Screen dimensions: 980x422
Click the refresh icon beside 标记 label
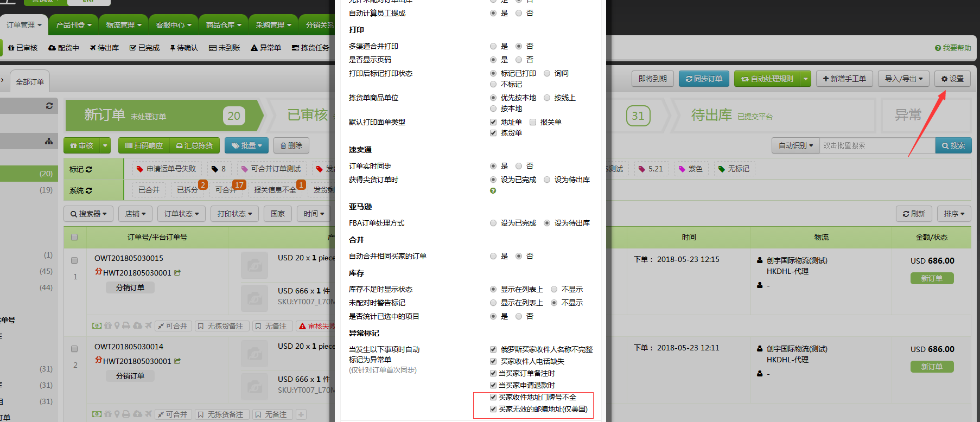pyautogui.click(x=89, y=169)
